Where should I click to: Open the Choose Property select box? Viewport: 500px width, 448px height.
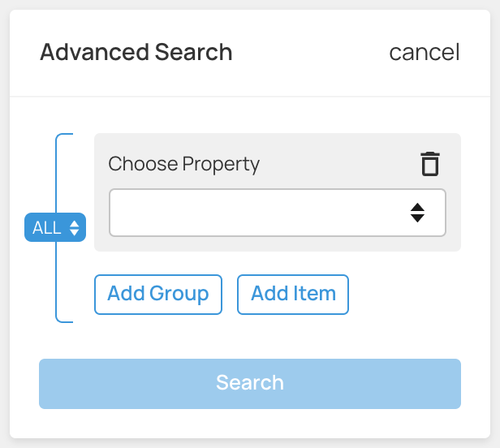(x=278, y=213)
